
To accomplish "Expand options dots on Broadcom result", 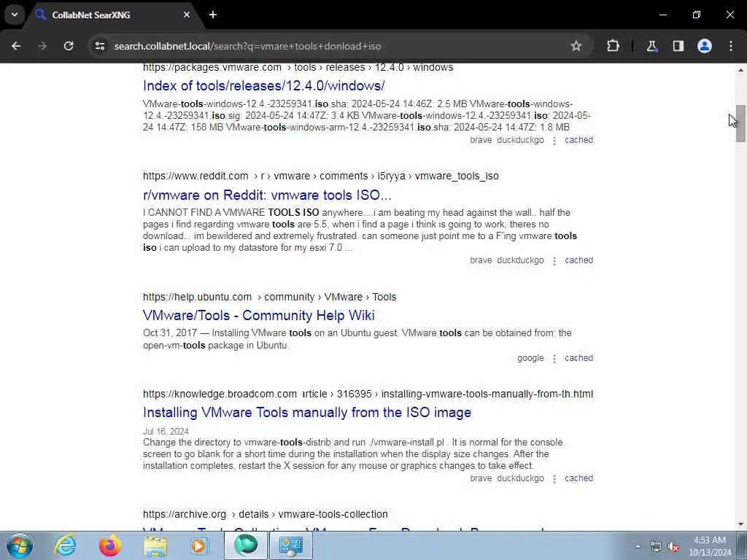I will pyautogui.click(x=554, y=479).
